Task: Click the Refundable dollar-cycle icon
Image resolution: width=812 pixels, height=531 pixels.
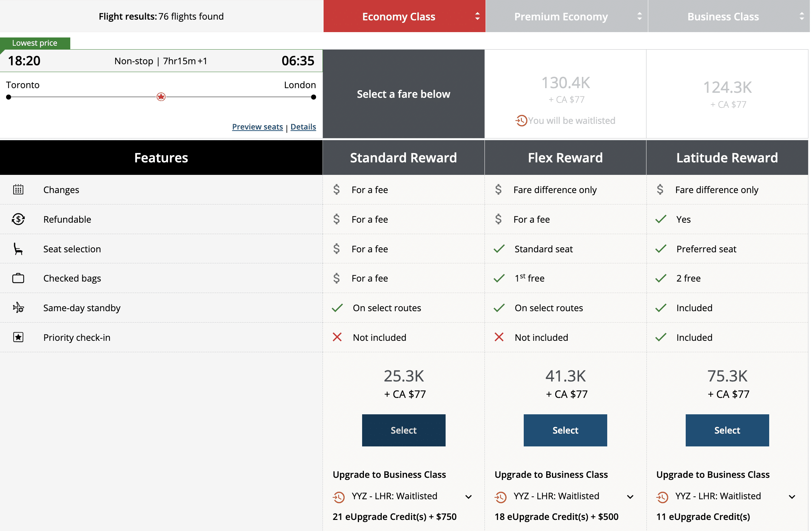Action: [x=18, y=219]
